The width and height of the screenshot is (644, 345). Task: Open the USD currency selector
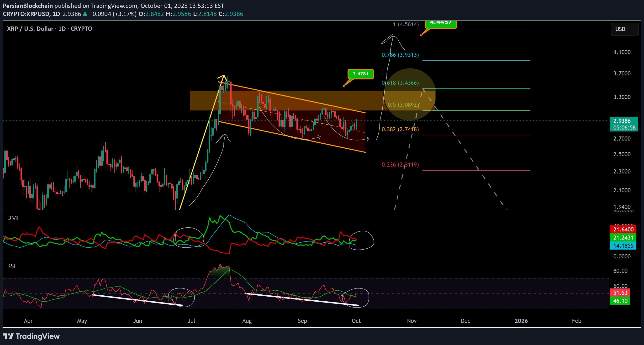pos(624,29)
